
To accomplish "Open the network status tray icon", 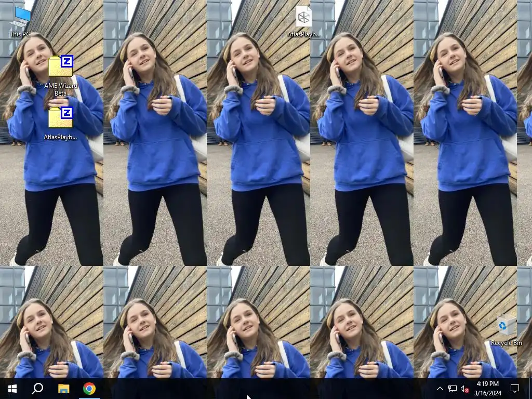I will tap(453, 389).
